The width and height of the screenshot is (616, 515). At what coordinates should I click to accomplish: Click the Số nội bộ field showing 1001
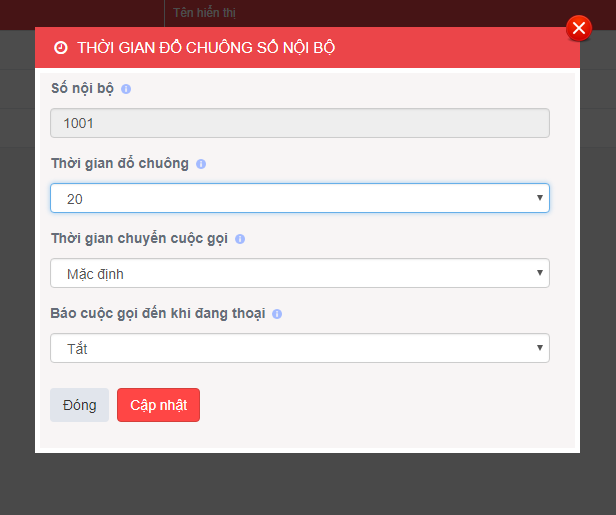(300, 123)
